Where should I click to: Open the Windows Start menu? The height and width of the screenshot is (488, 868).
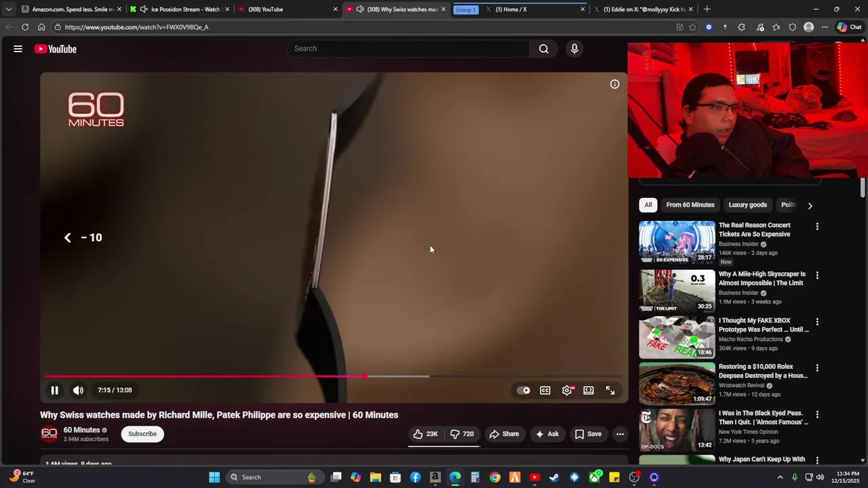pyautogui.click(x=214, y=477)
